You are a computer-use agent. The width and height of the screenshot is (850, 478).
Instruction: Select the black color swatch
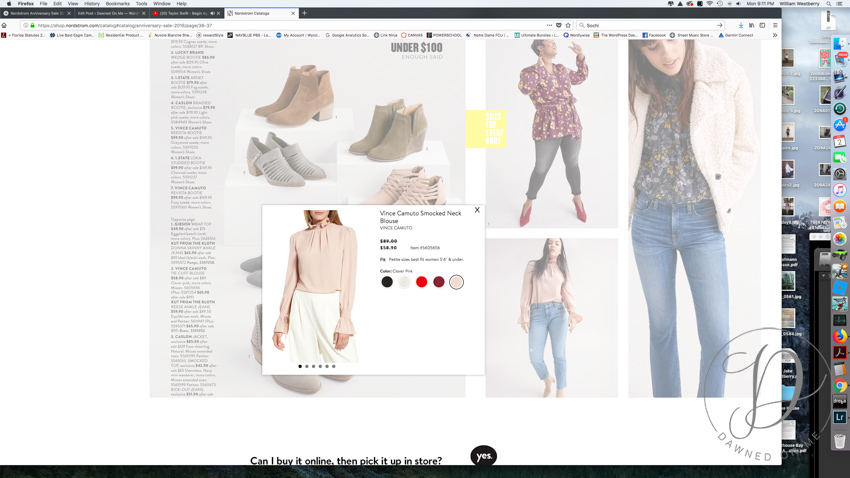(387, 282)
